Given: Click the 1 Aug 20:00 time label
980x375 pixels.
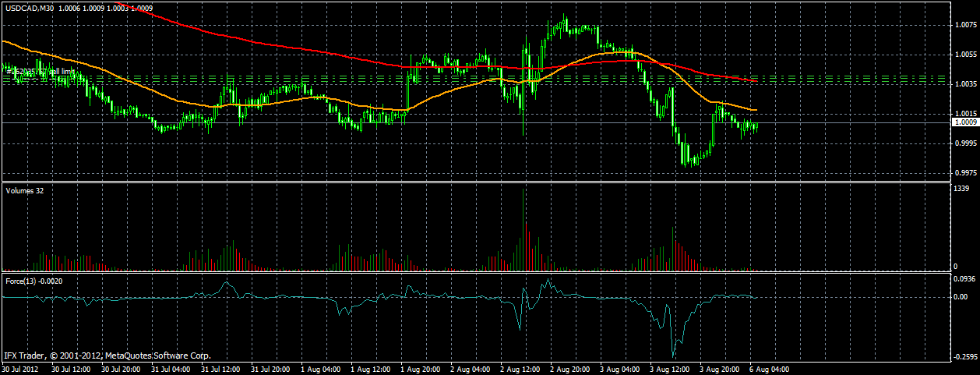Looking at the screenshot, I should pyautogui.click(x=419, y=369).
